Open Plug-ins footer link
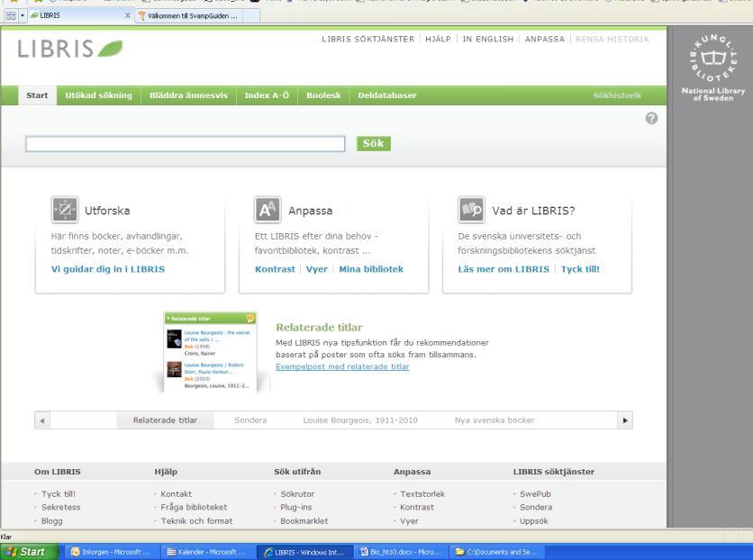The width and height of the screenshot is (753, 560). [x=295, y=507]
